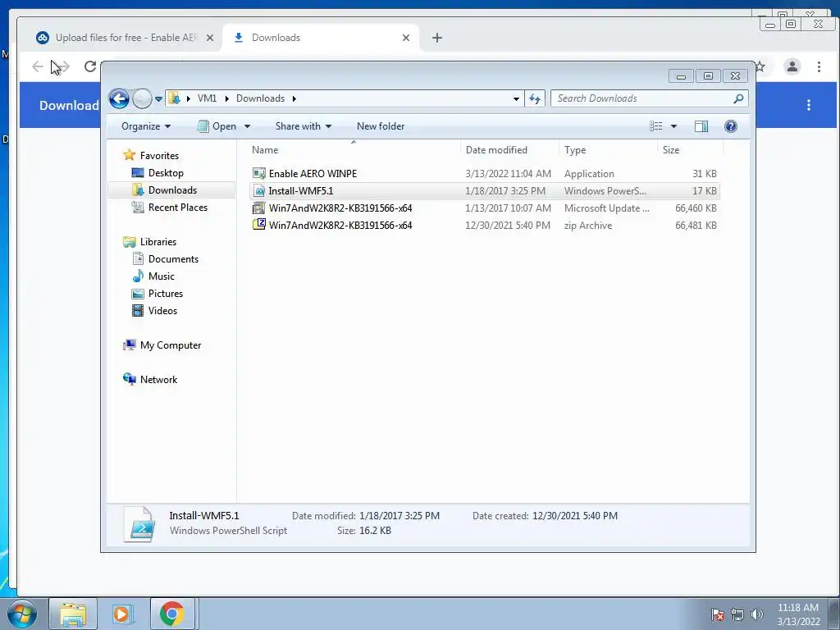Close the Chrome Downloads tab

coord(406,38)
